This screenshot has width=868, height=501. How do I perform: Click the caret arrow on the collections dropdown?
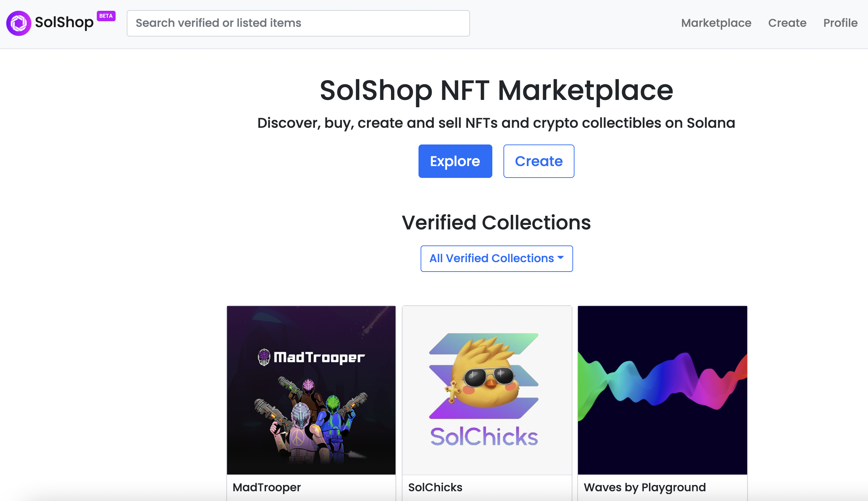(561, 258)
